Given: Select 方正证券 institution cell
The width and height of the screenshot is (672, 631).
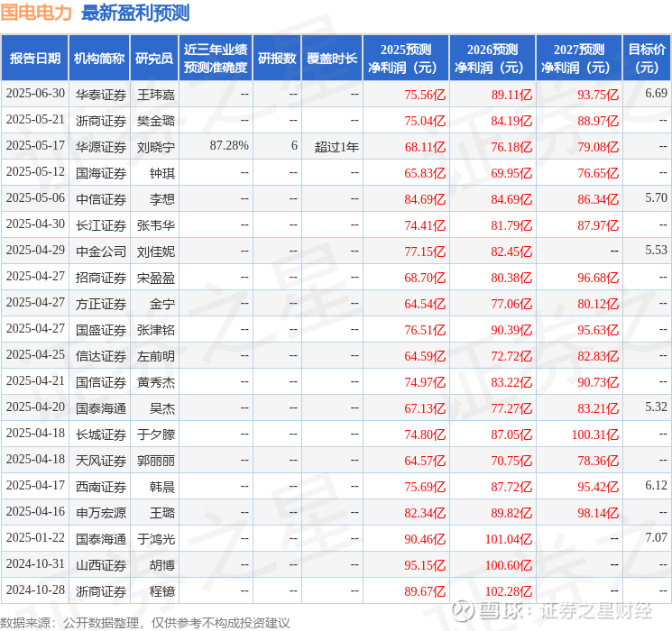Looking at the screenshot, I should point(101,304).
